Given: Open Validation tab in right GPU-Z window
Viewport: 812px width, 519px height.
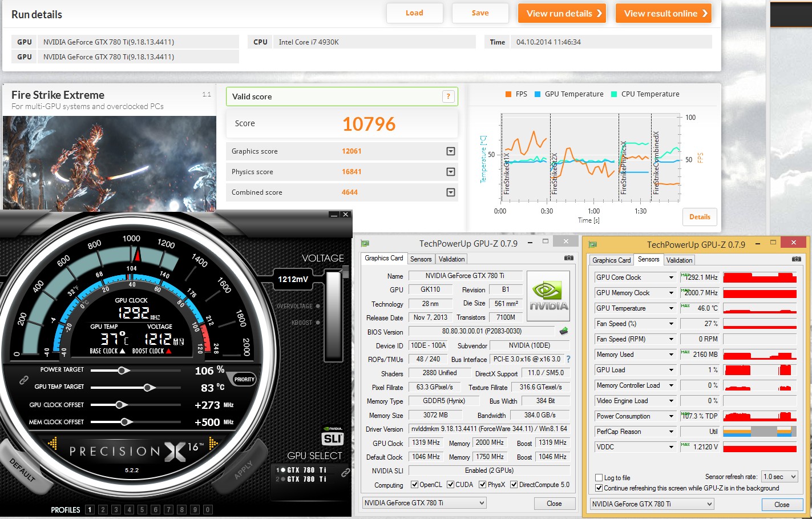Looking at the screenshot, I should [x=680, y=260].
